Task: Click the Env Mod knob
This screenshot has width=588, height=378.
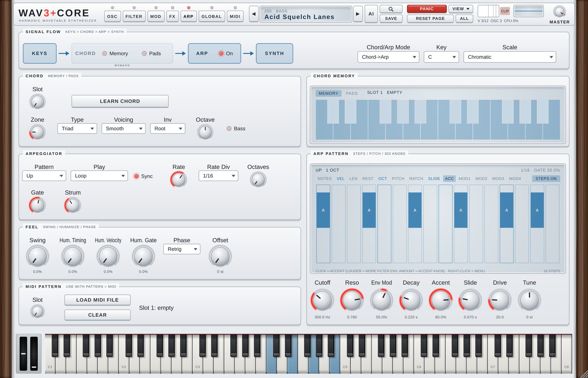Action: pos(381,300)
